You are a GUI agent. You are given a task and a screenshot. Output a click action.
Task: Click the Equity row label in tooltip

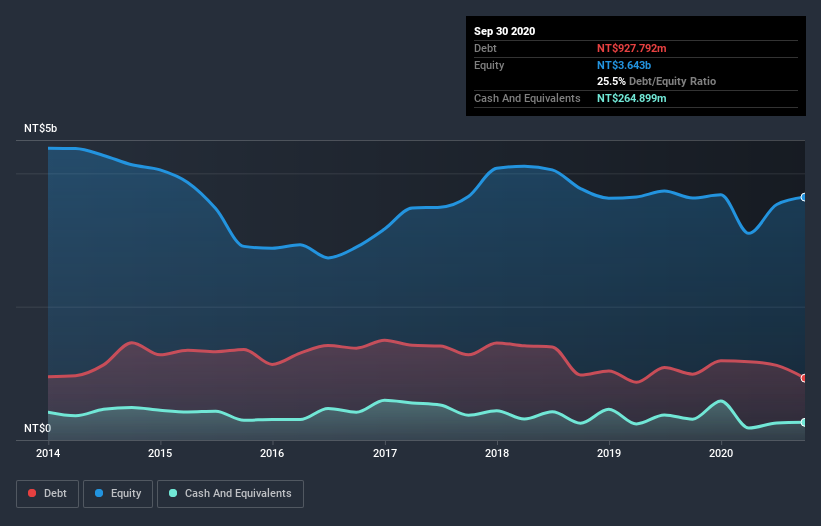pyautogui.click(x=489, y=65)
